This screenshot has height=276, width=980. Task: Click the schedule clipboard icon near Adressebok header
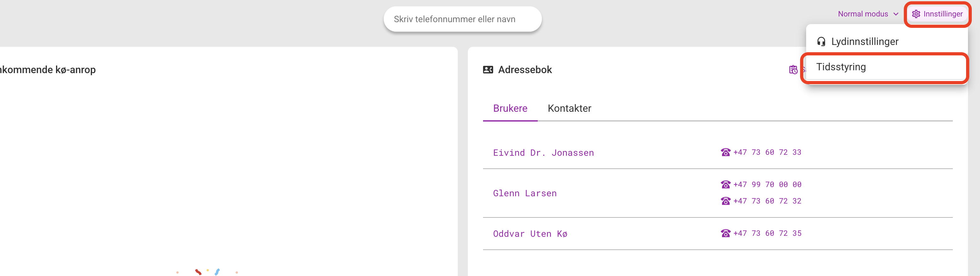click(793, 70)
